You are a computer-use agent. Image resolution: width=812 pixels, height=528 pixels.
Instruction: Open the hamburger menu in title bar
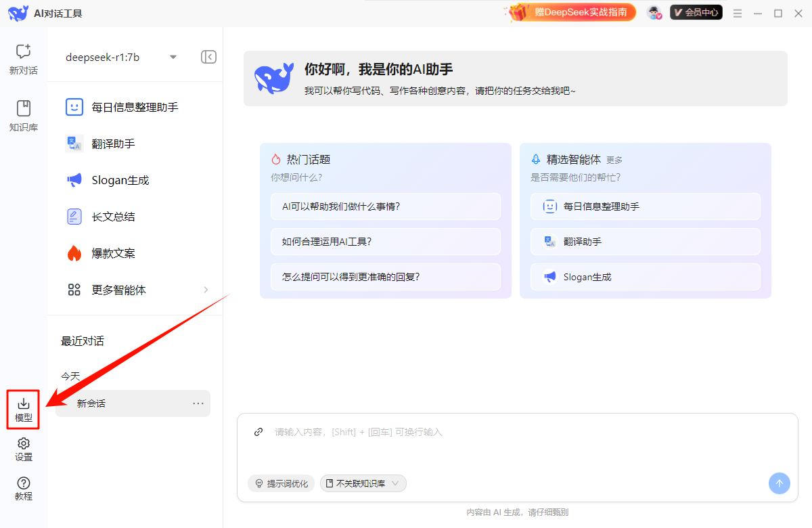[738, 13]
